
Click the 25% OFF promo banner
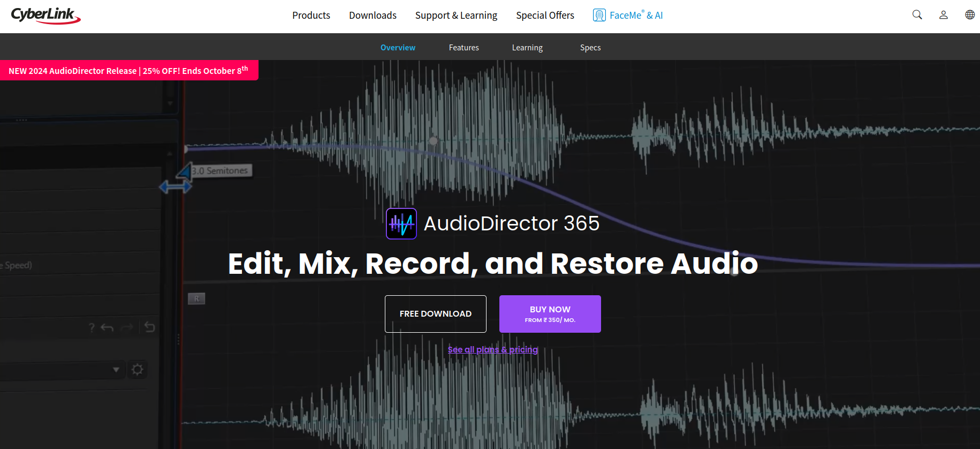click(x=129, y=70)
